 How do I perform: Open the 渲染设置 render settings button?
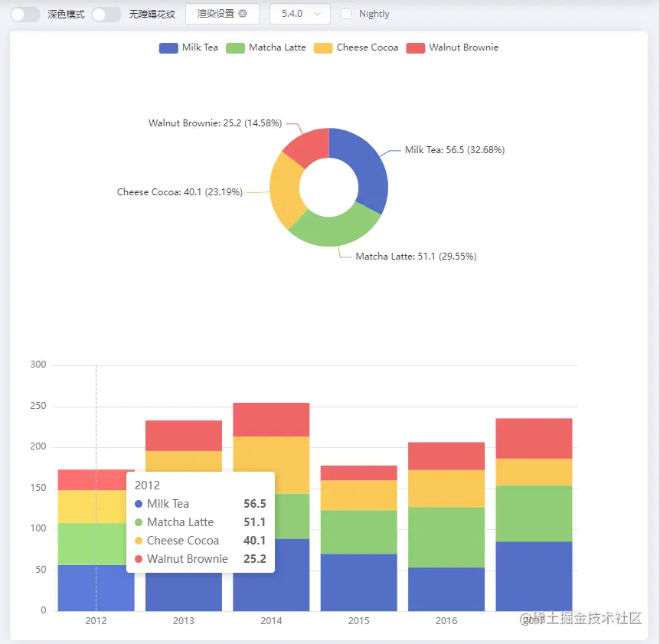point(222,14)
